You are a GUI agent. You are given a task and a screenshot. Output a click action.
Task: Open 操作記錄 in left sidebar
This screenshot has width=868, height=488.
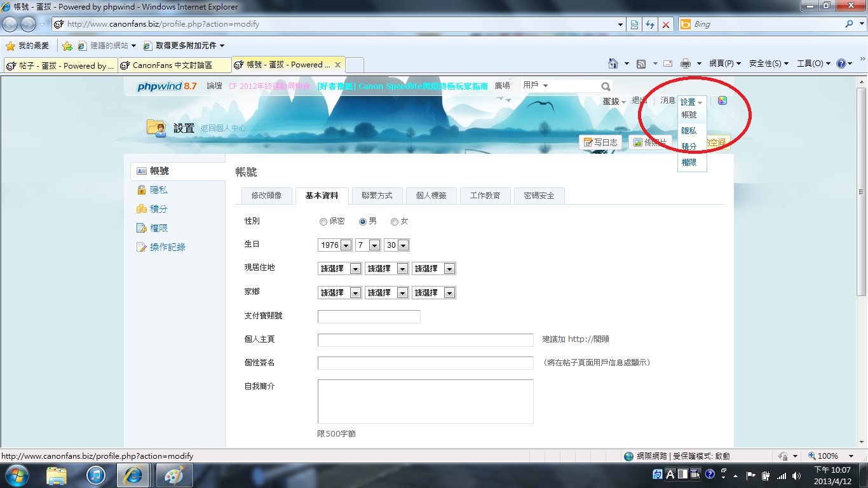pos(168,247)
